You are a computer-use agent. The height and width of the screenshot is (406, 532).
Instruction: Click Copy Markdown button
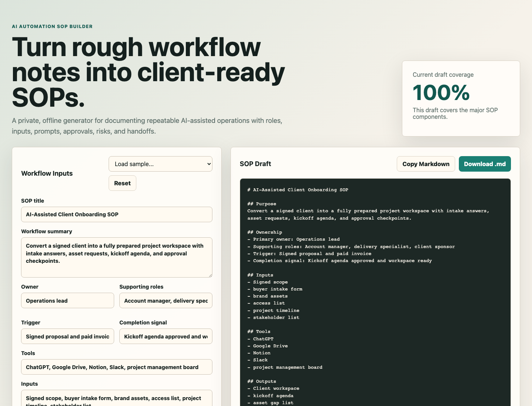click(426, 164)
